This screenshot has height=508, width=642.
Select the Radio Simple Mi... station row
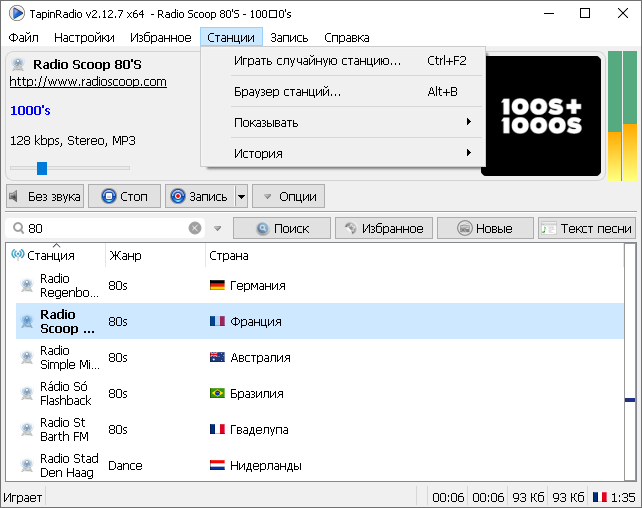tap(320, 357)
